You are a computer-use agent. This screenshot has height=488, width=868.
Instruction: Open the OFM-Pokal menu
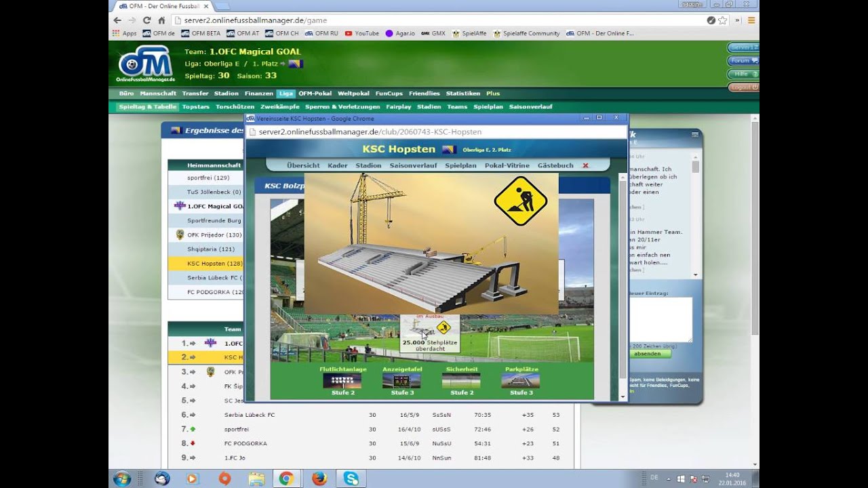[315, 94]
